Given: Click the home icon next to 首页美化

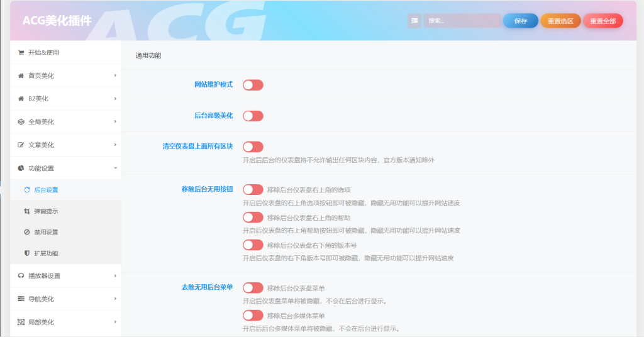Looking at the screenshot, I should 21,75.
